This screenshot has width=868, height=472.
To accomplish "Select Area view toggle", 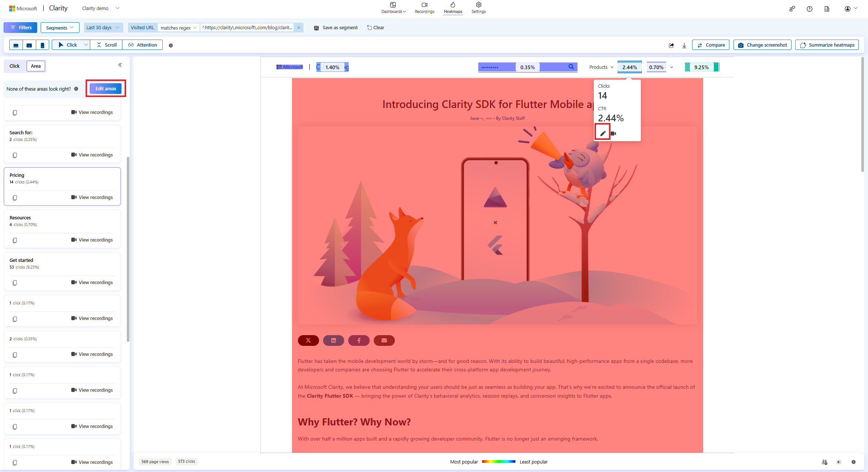I will click(x=36, y=66).
